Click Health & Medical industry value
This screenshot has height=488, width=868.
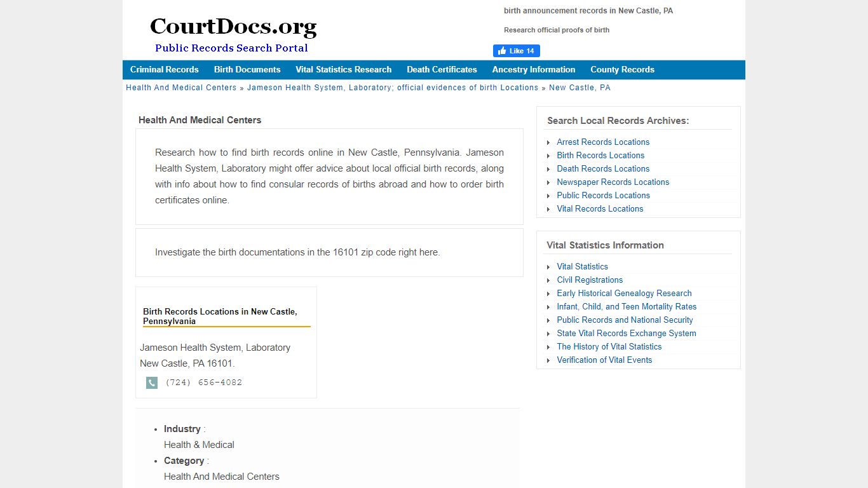(199, 445)
